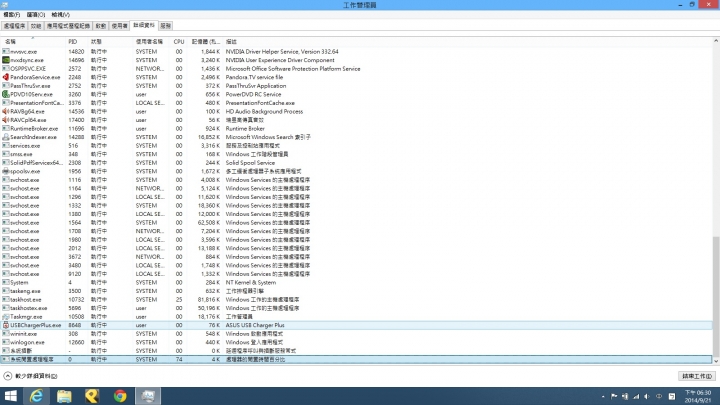Sort by the 使用者名稱 column header
720x405 pixels.
[x=149, y=41]
